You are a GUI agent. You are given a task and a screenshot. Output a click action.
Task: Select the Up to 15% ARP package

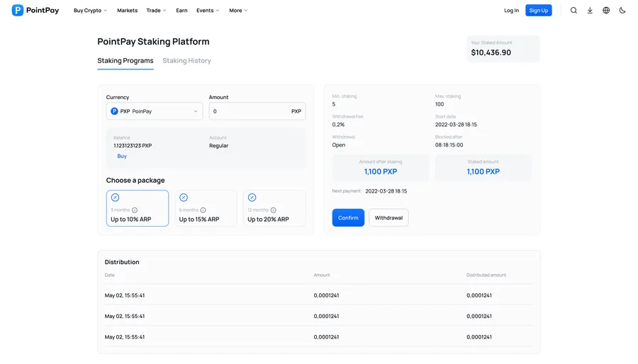206,208
